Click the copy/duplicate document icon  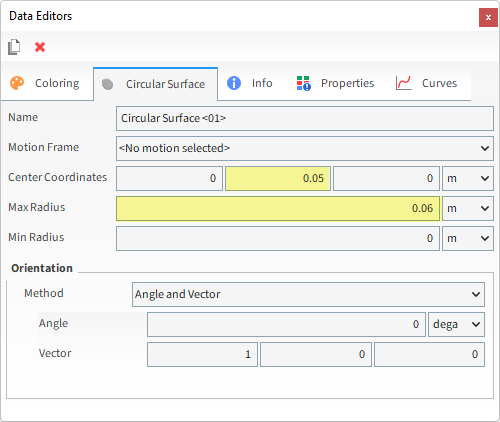coord(14,47)
